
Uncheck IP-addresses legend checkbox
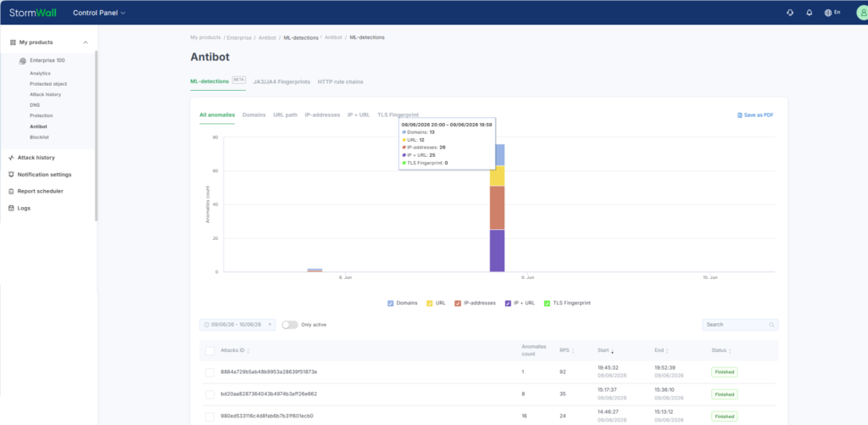point(458,304)
